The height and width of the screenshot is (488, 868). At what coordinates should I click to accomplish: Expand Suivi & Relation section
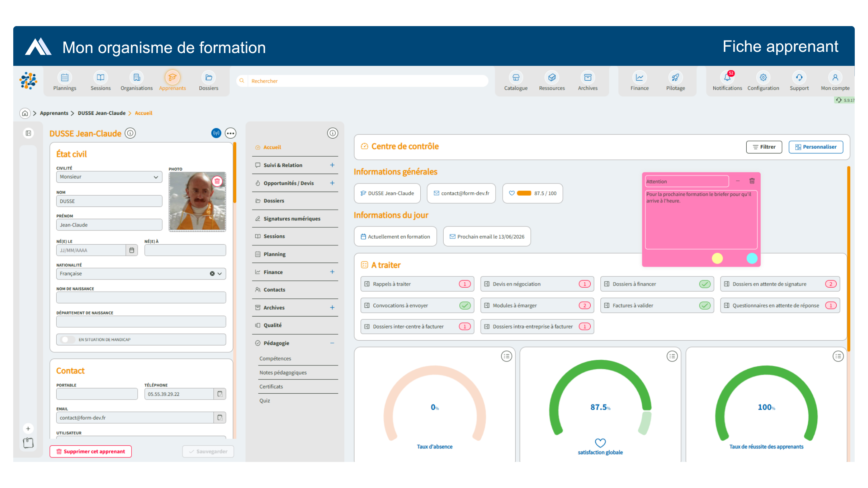coord(332,165)
